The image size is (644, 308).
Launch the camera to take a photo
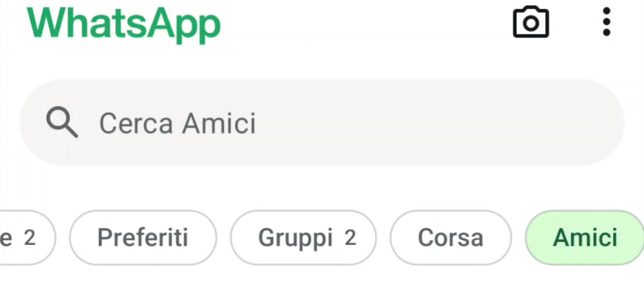531,22
